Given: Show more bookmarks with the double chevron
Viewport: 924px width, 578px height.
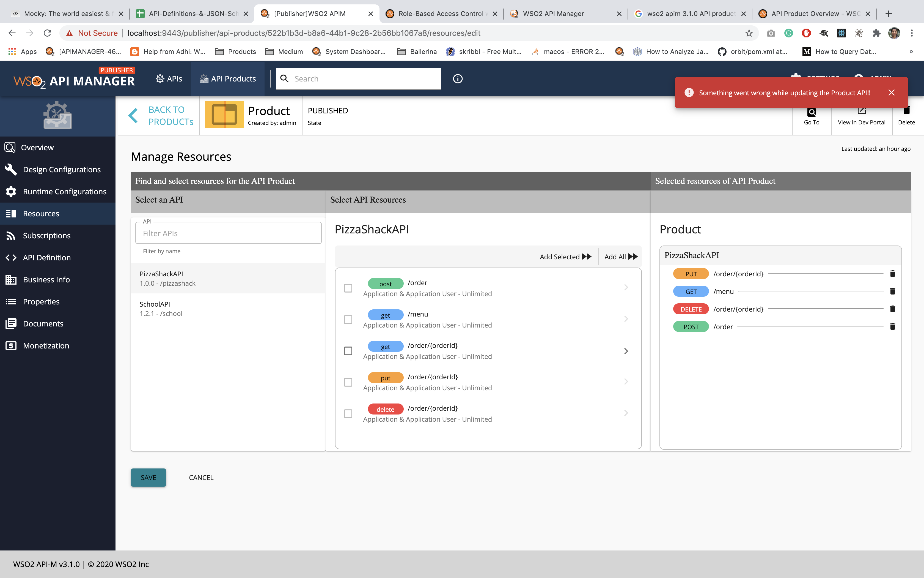Looking at the screenshot, I should tap(911, 52).
